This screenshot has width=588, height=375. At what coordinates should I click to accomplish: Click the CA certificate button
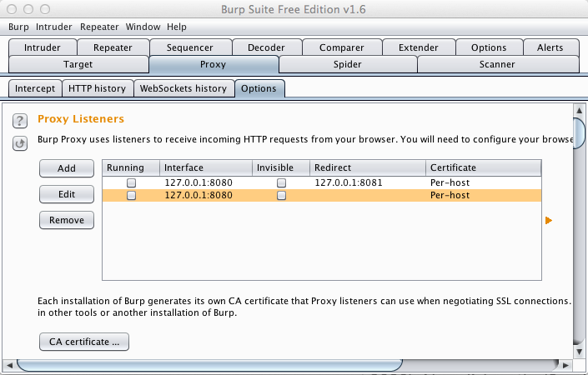pos(84,342)
